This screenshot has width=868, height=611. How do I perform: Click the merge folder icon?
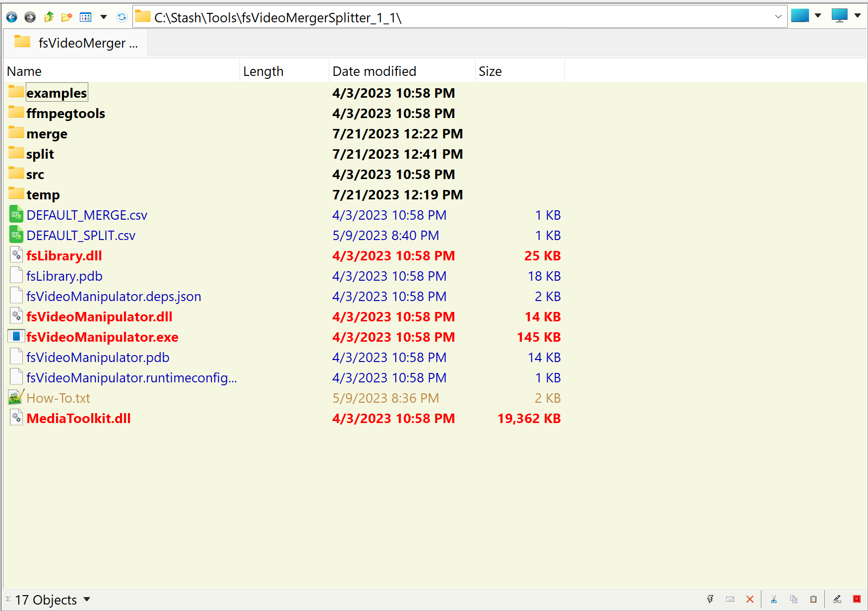[x=16, y=132]
